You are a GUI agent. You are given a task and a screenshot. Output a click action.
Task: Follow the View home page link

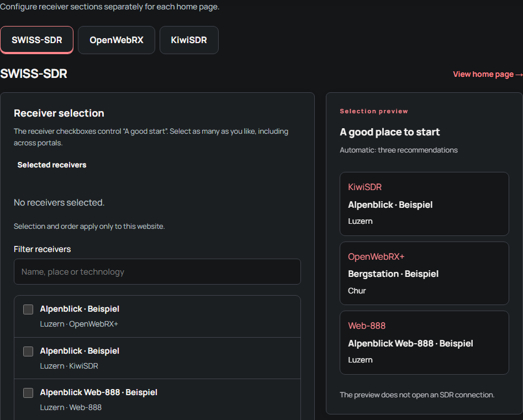tap(488, 74)
